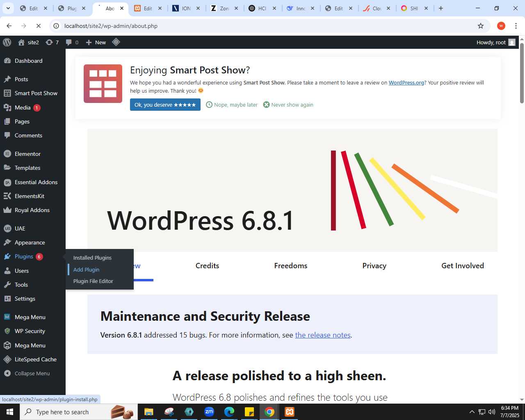This screenshot has width=525, height=420.
Task: Open the Settings sidebar icon
Action: [7, 299]
